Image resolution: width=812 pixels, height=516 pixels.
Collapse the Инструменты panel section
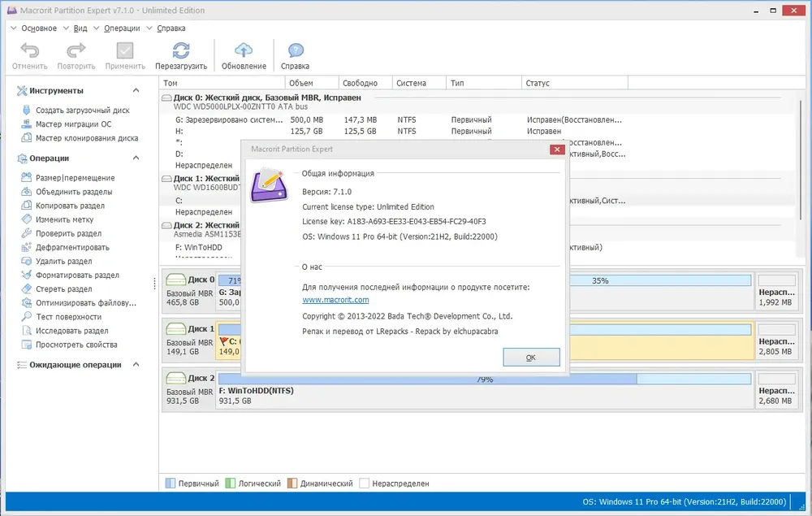pyautogui.click(x=136, y=91)
